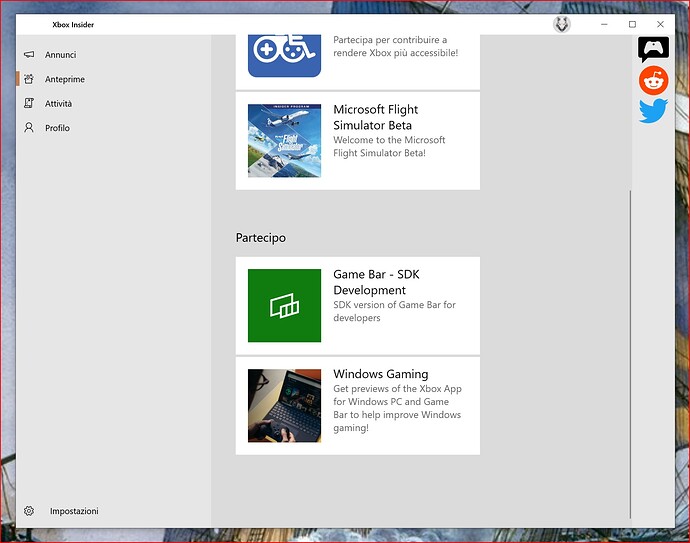Open Impostazioni settings label
Screen dimensions: 690x543
click(74, 511)
